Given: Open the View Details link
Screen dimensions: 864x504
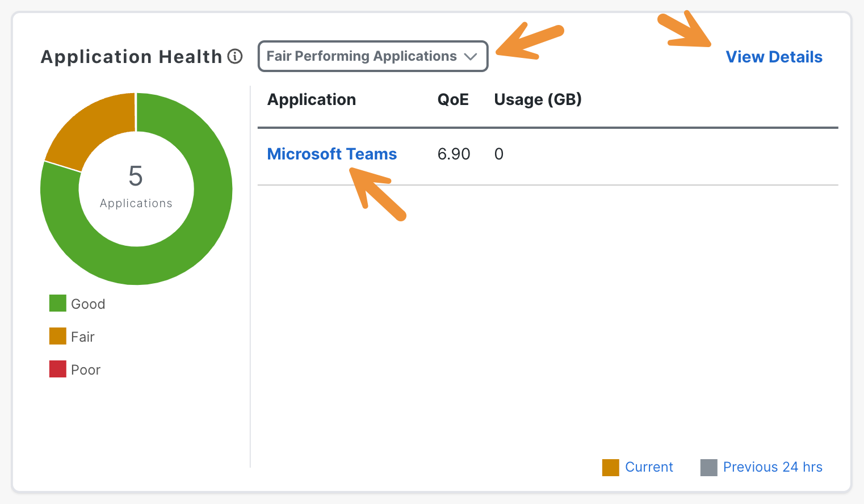Looking at the screenshot, I should (774, 57).
